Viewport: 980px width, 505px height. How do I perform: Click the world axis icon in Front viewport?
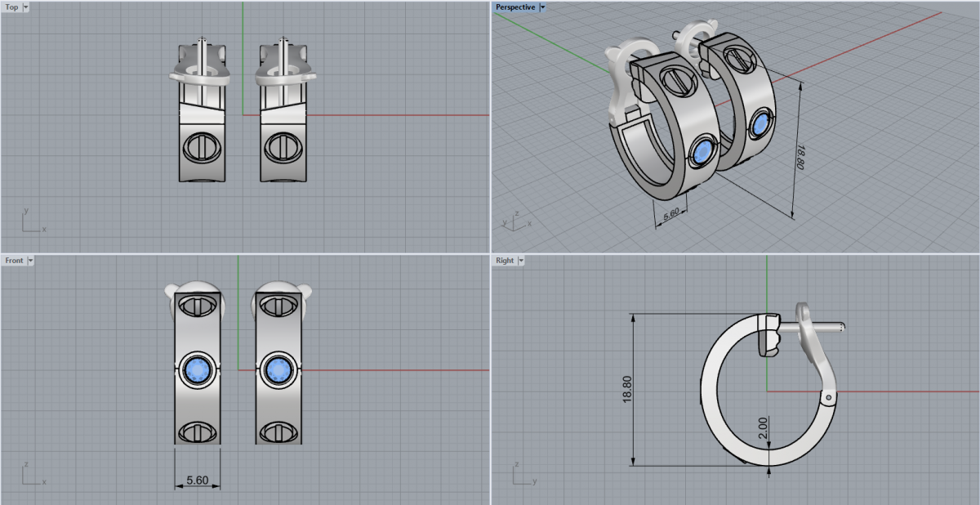(31, 475)
